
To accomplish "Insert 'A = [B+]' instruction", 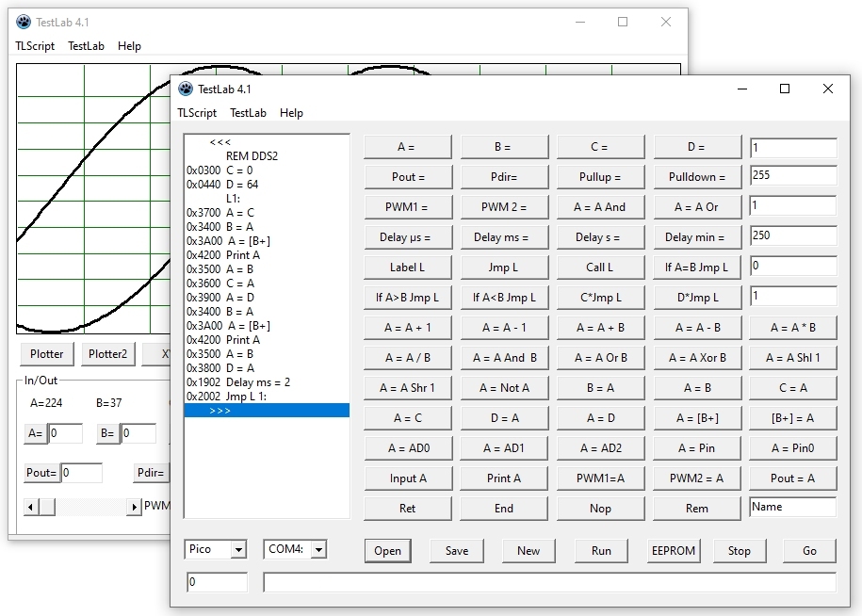I will point(696,418).
